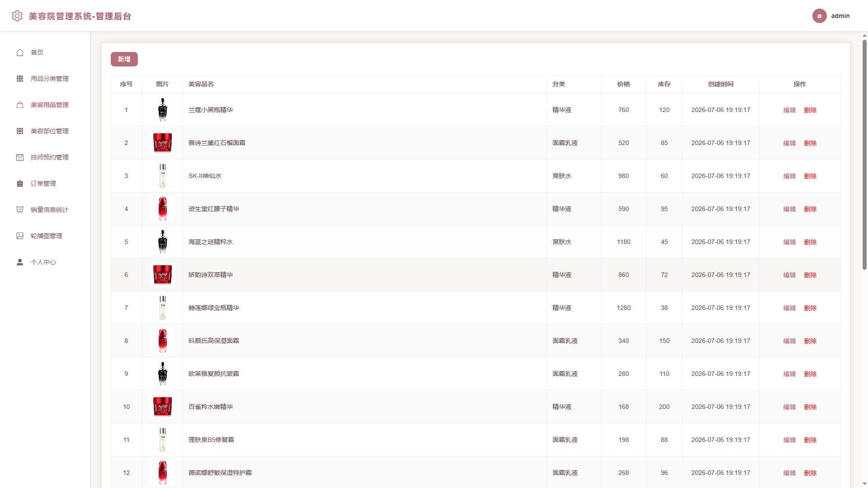
Task: Click the scrollbar down arrow
Action: [864, 484]
